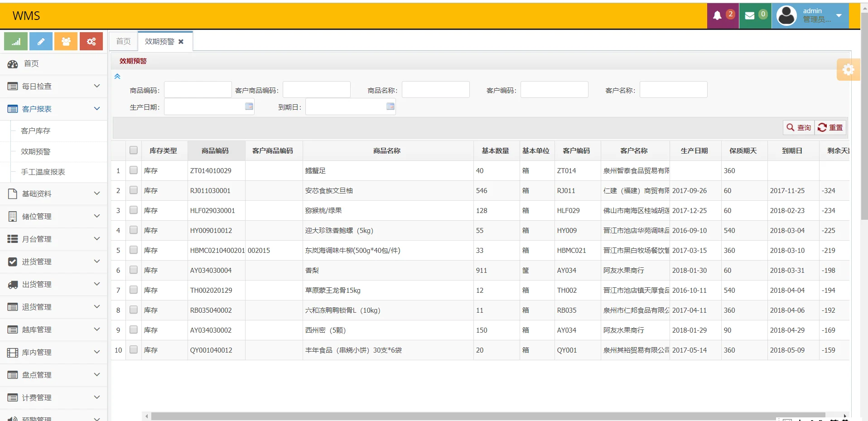Click into the 商品名称 input field

coord(435,89)
